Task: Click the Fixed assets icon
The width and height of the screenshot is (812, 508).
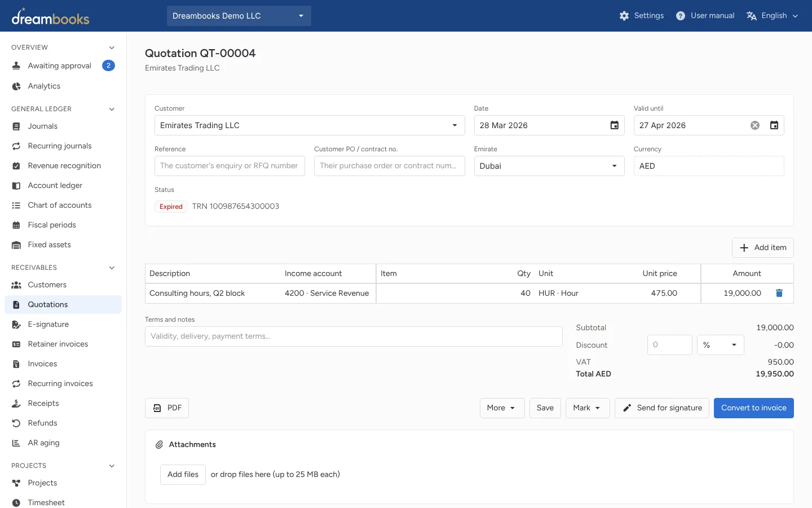Action: click(x=16, y=245)
